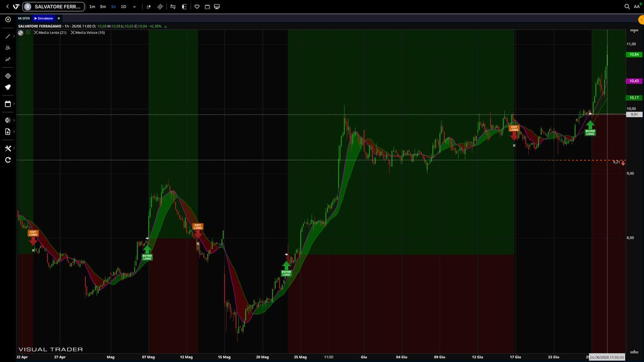Change text size with AA control
This screenshot has height=362, width=644.
click(x=637, y=6)
